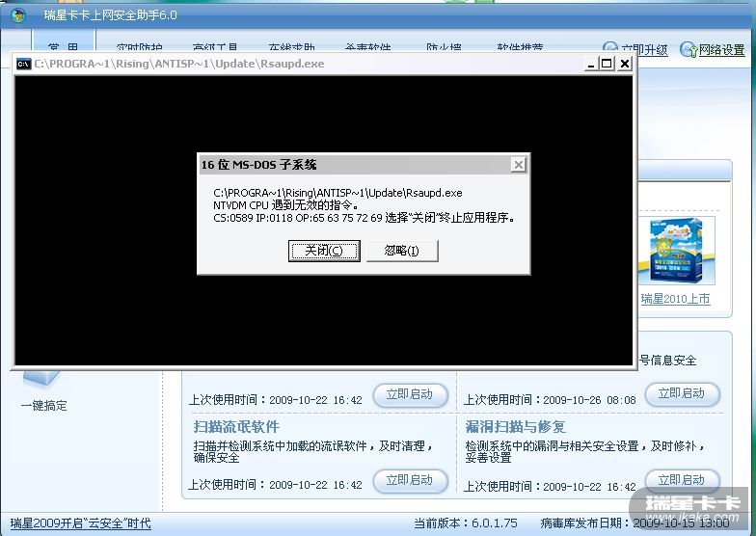Viewport: 756px width, 536px height.
Task: Click 立即启动 beside last-used 2009-10-26 08:08
Action: [x=683, y=394]
